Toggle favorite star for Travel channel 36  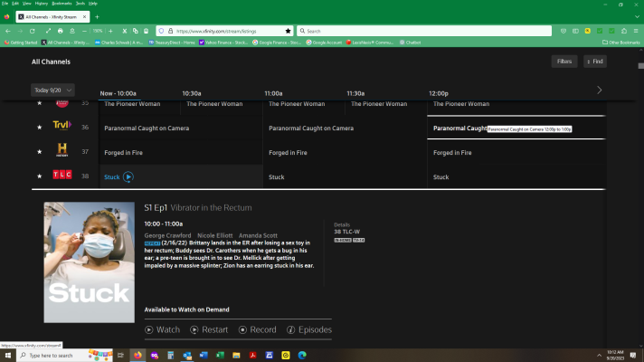coord(40,128)
